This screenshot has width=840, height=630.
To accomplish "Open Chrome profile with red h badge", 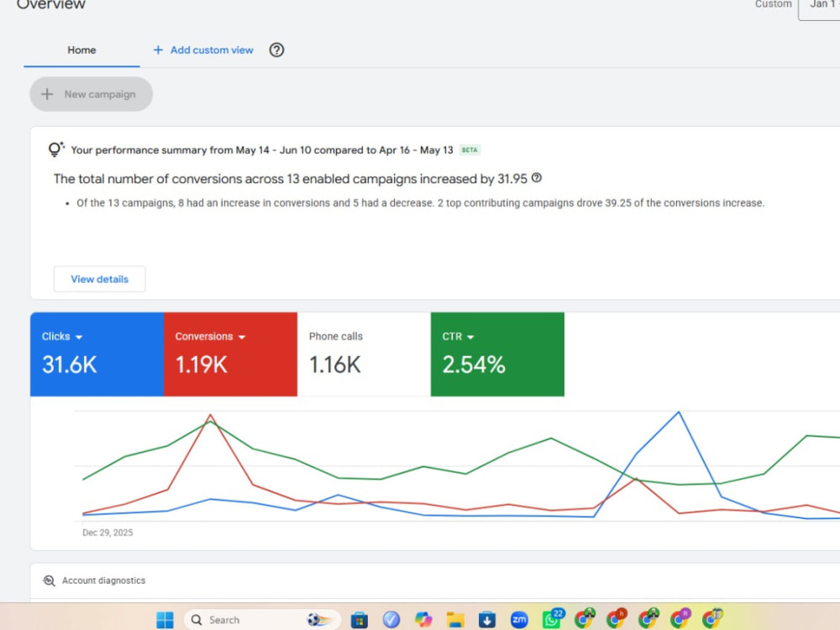I will (617, 619).
